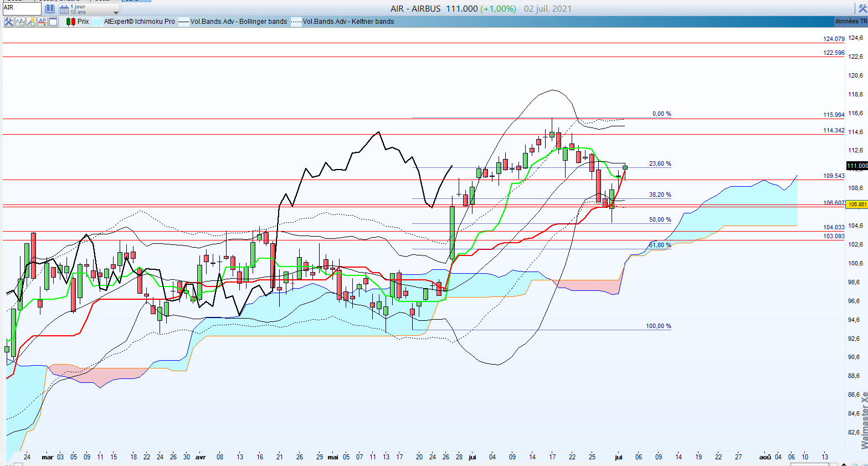Click the AP toolbar icon
Screen dimensions: 868x466
click(x=42, y=22)
